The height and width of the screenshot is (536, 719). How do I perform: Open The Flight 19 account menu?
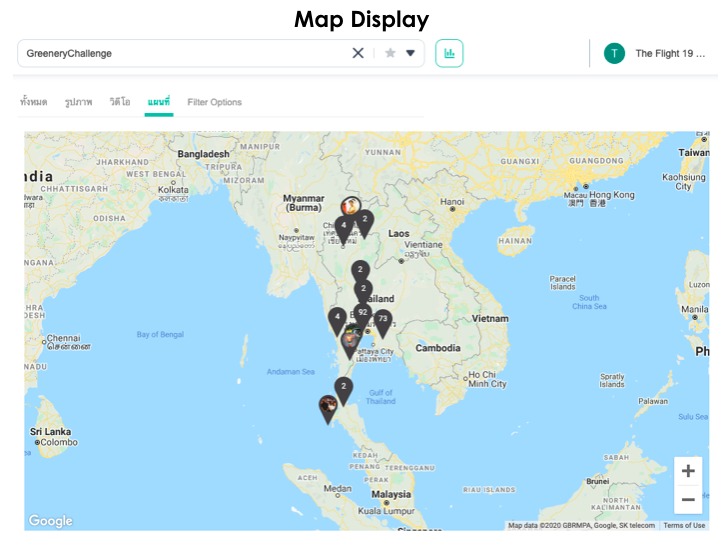(669, 54)
